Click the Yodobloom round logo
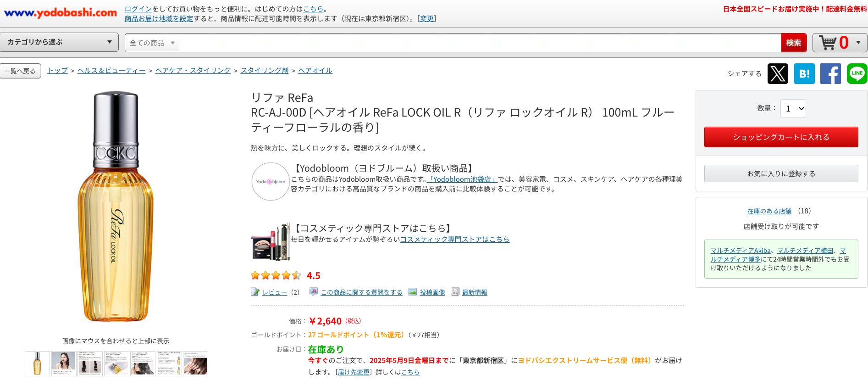 [x=271, y=181]
